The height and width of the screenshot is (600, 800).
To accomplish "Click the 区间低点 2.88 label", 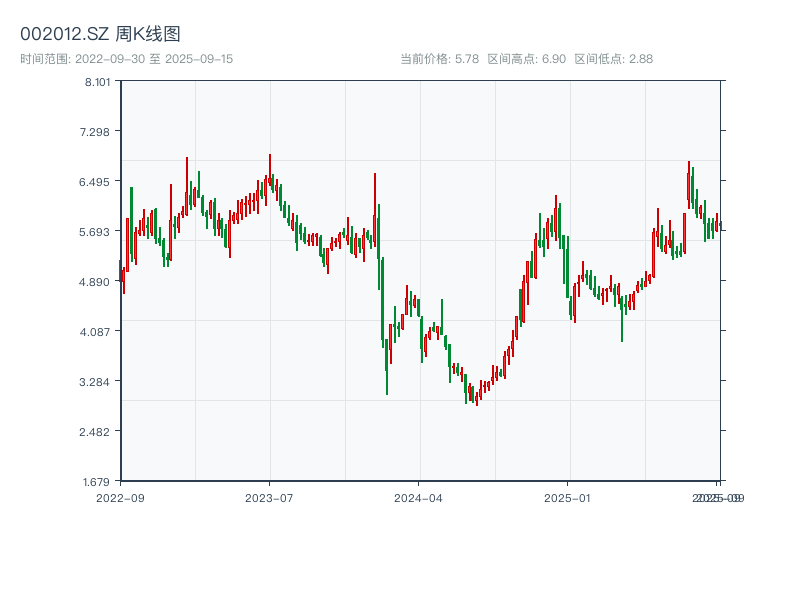I will tap(613, 59).
